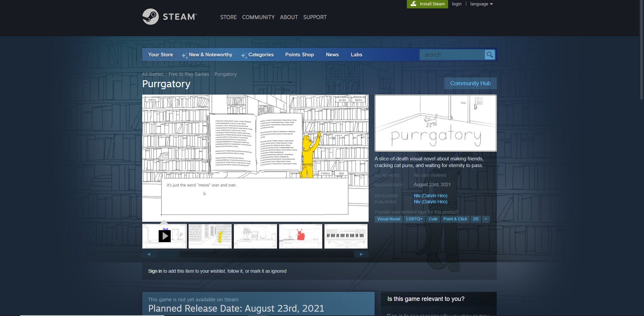Viewport: 644px width, 316px height.
Task: Select the library yellow character thumbnail
Action: click(210, 236)
